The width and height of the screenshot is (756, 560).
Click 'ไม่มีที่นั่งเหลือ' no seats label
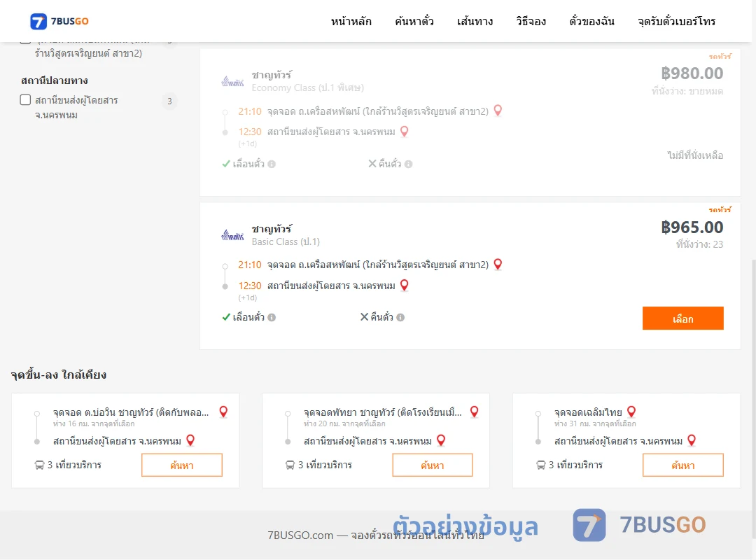coord(695,155)
